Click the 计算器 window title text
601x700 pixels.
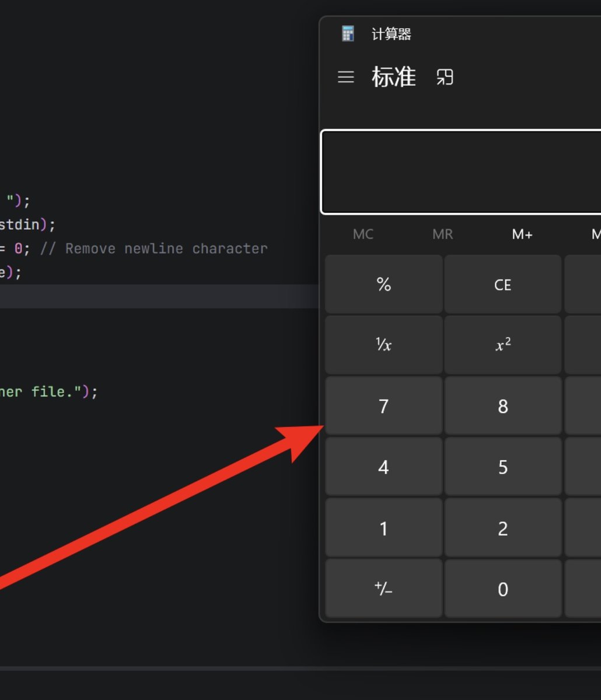click(392, 34)
